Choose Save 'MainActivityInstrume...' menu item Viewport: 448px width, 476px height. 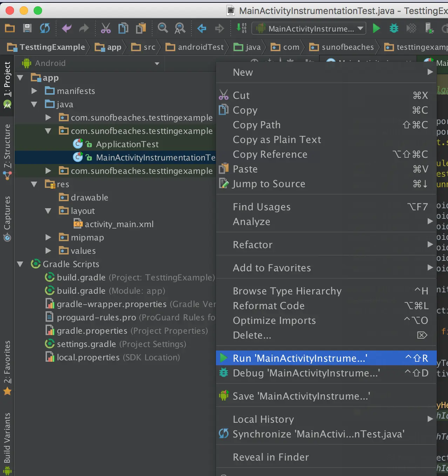coord(326,396)
